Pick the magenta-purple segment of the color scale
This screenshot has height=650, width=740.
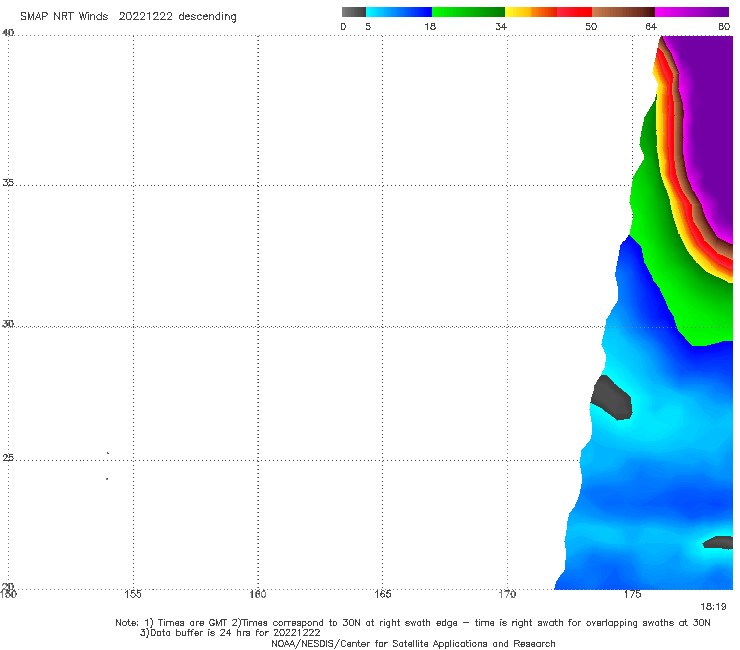point(692,12)
